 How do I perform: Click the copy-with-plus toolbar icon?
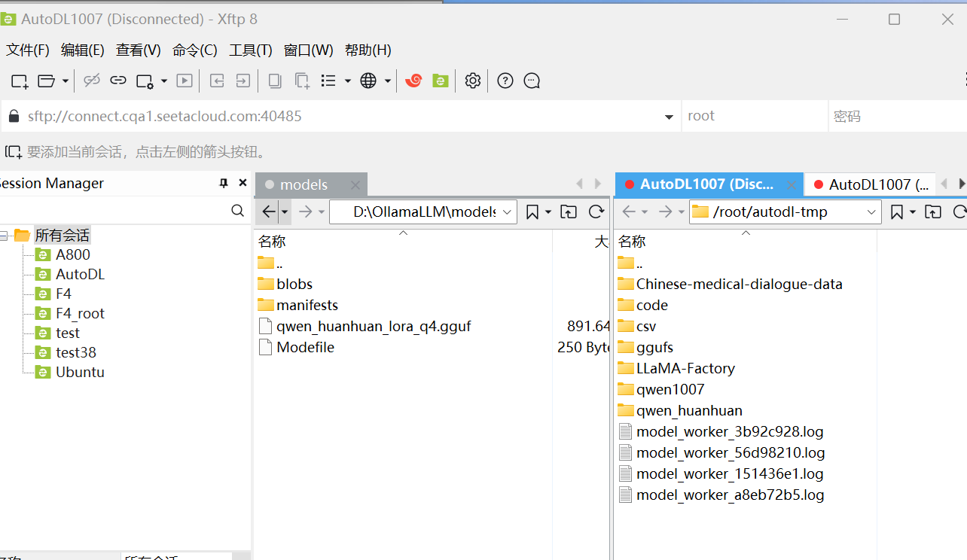302,81
